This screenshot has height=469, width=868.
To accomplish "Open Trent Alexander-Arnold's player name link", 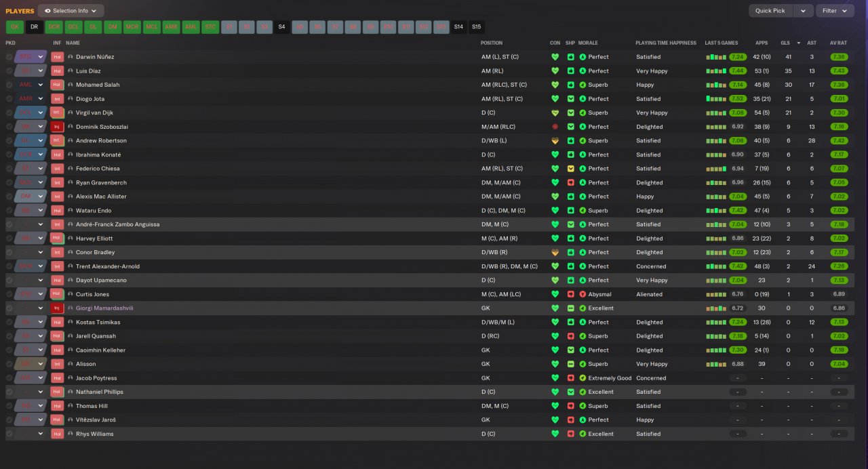I will [x=109, y=266].
